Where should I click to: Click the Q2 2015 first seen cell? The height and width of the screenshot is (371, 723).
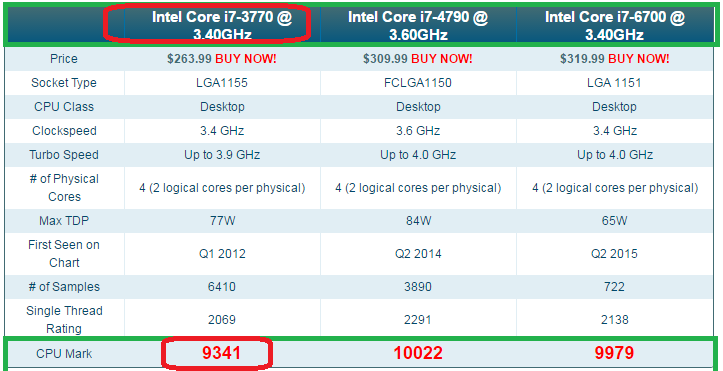(x=615, y=253)
